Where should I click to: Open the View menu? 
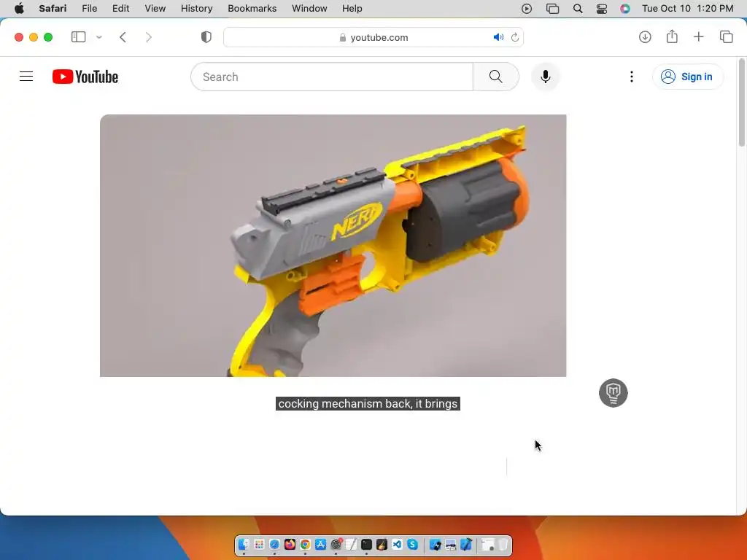click(155, 9)
